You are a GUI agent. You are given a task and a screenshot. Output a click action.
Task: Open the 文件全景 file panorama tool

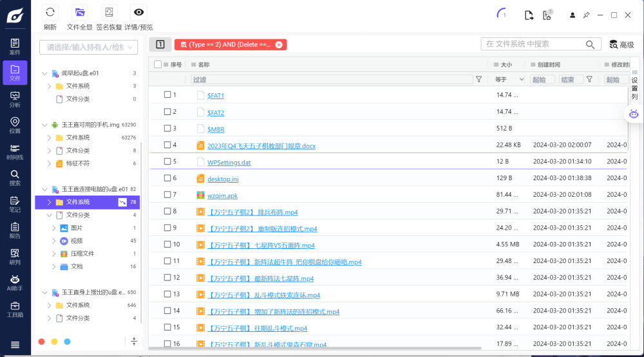point(80,13)
